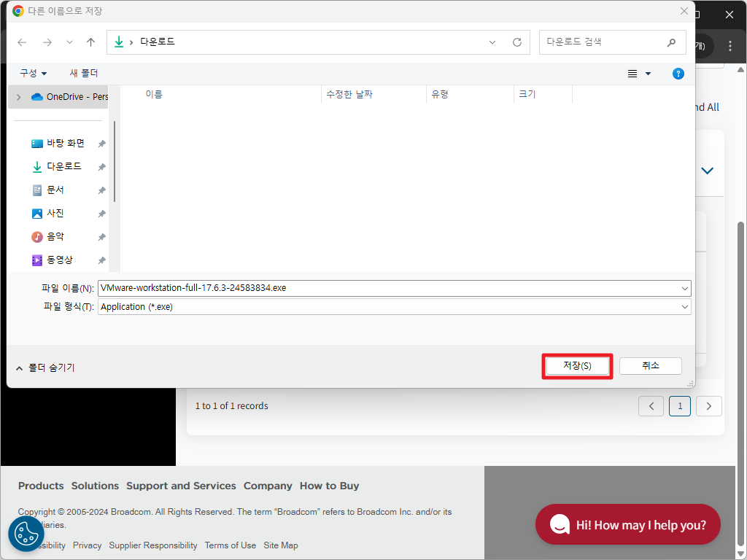Click pin icon next to 바탕 화면
747x560 pixels.
[101, 144]
